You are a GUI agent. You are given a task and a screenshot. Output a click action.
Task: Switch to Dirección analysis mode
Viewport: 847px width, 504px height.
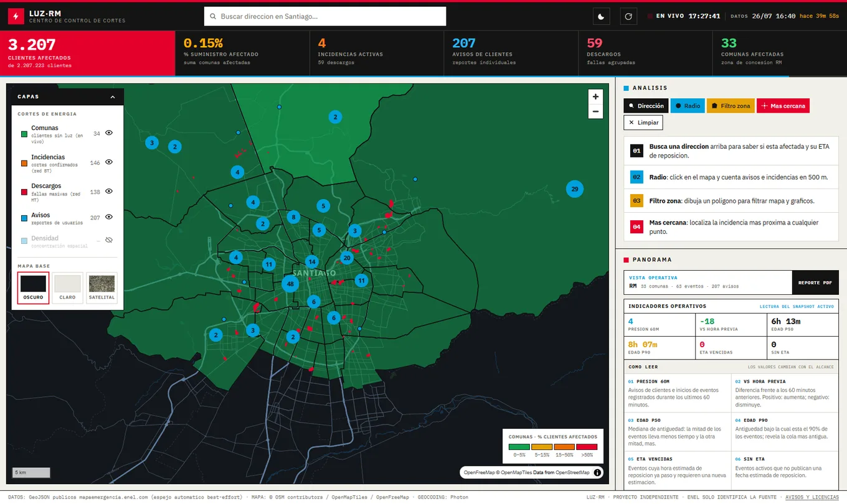coord(646,106)
